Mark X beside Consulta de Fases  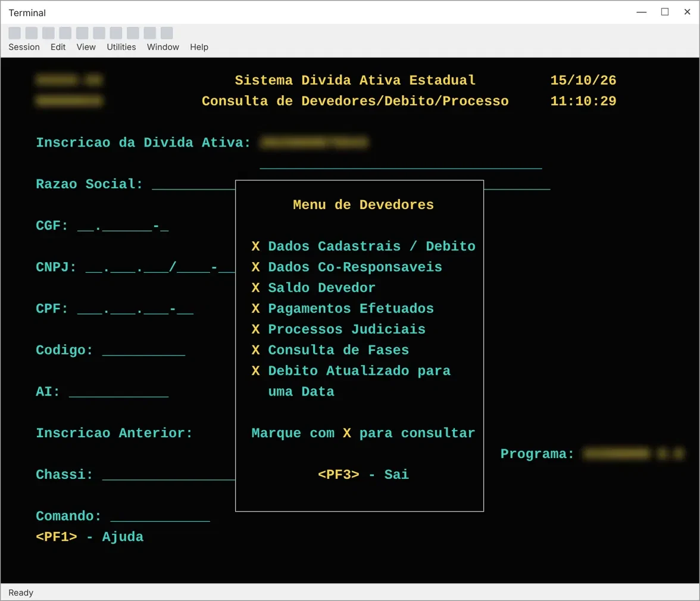[256, 350]
